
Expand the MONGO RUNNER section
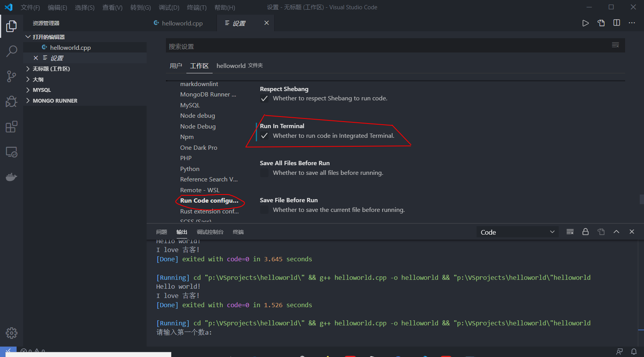[x=55, y=101]
